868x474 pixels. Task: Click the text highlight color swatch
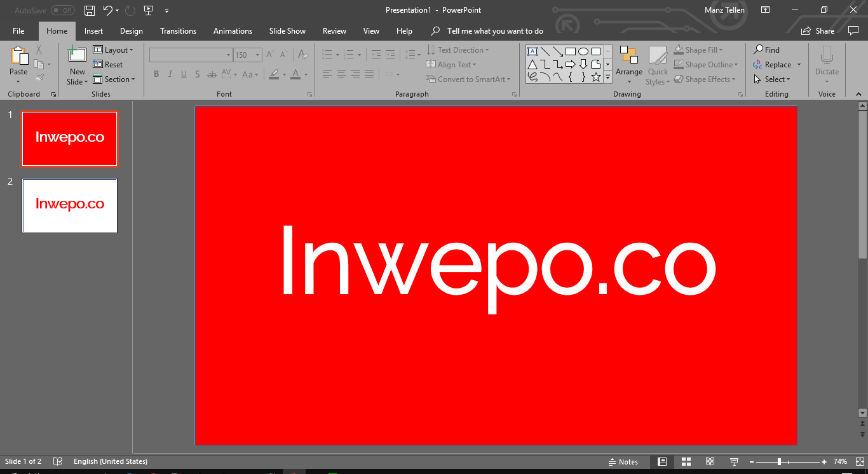pos(274,74)
